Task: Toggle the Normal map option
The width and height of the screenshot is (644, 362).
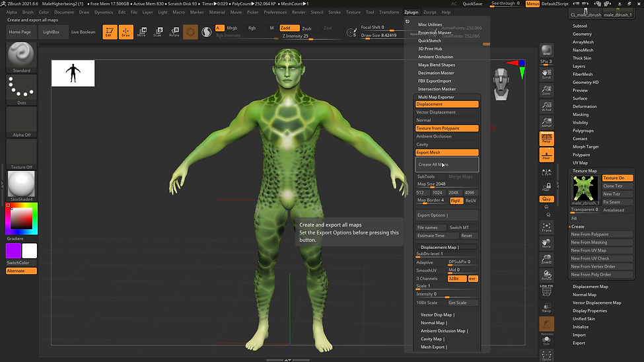Action: tap(447, 120)
